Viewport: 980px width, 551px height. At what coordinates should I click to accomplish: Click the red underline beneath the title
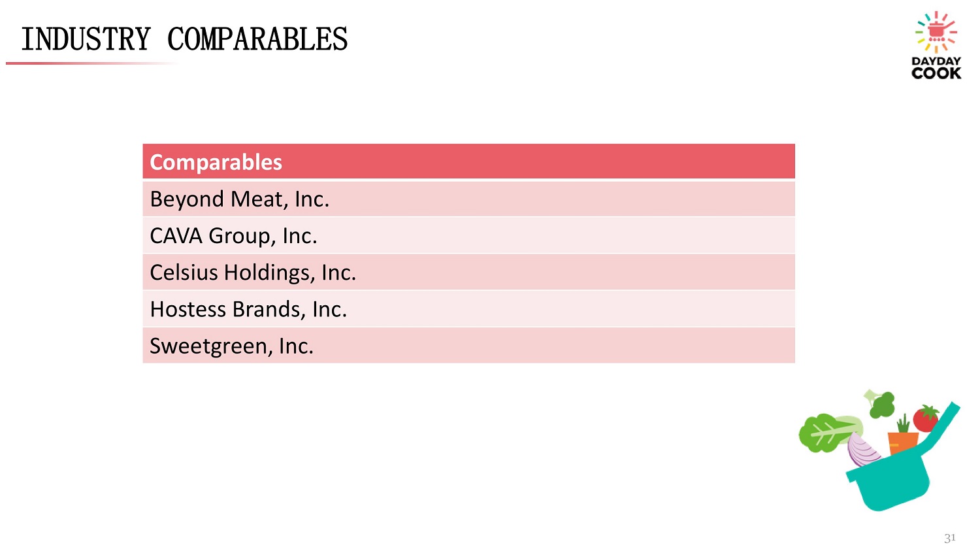(91, 63)
